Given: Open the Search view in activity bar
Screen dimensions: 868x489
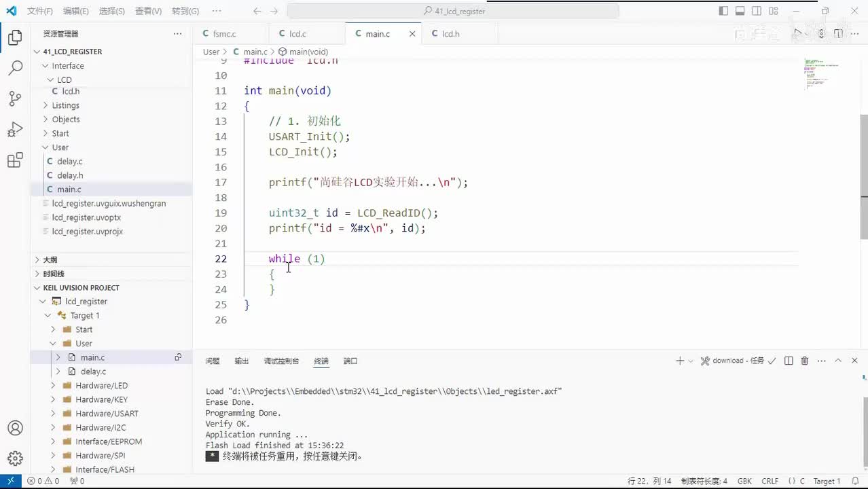Looking at the screenshot, I should (x=15, y=68).
